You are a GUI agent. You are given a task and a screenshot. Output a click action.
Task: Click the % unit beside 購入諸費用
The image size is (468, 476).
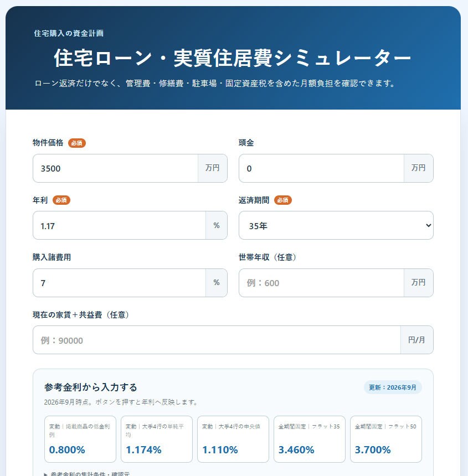216,283
